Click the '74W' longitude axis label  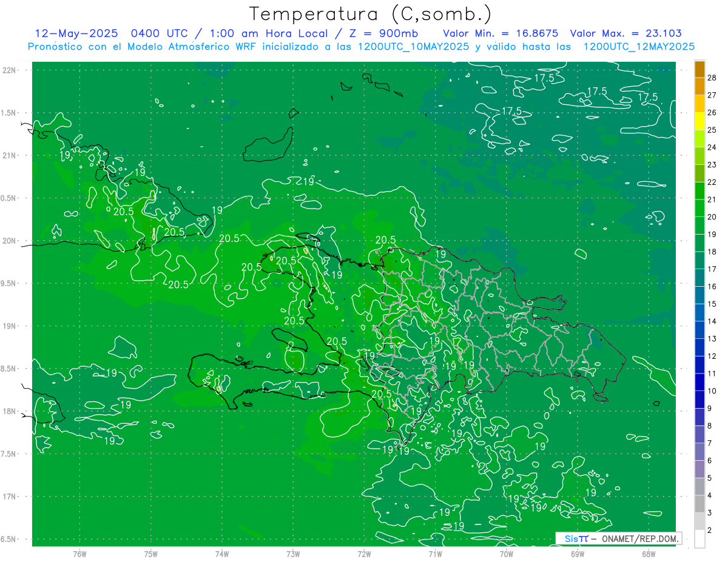coord(222,554)
